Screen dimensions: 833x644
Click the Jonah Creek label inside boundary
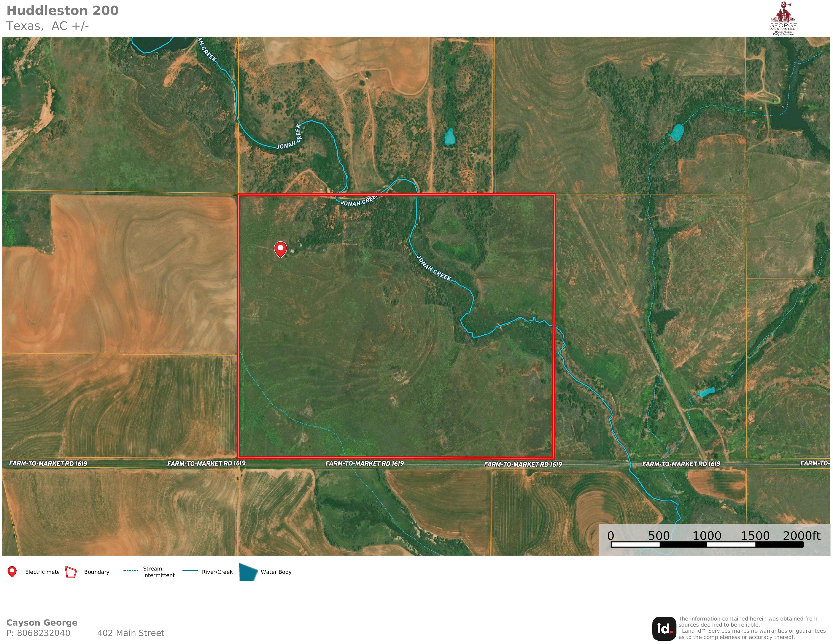tap(434, 269)
